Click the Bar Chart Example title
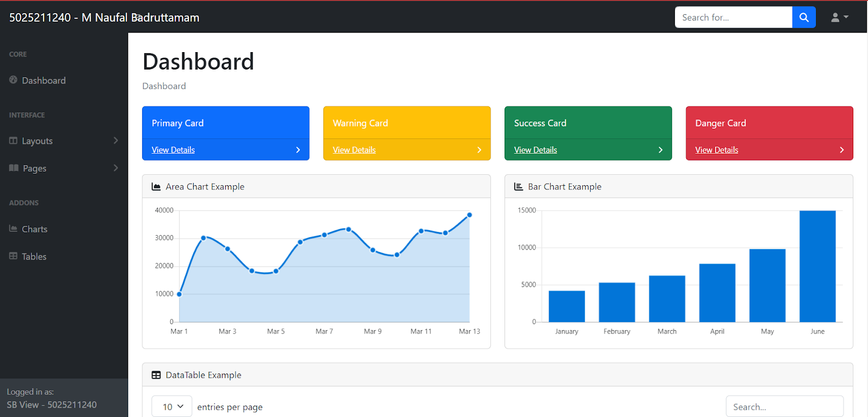The image size is (868, 417). pos(565,187)
